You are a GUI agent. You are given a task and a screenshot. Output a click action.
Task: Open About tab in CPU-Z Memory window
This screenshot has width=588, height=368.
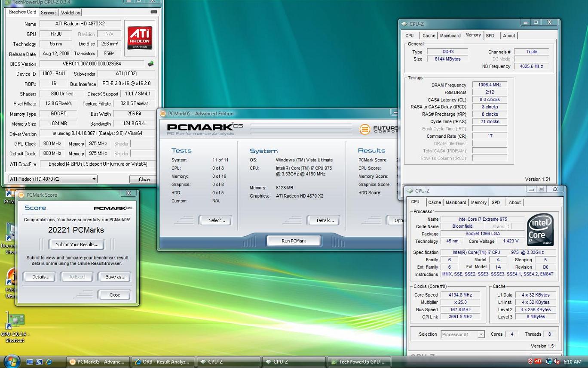509,36
